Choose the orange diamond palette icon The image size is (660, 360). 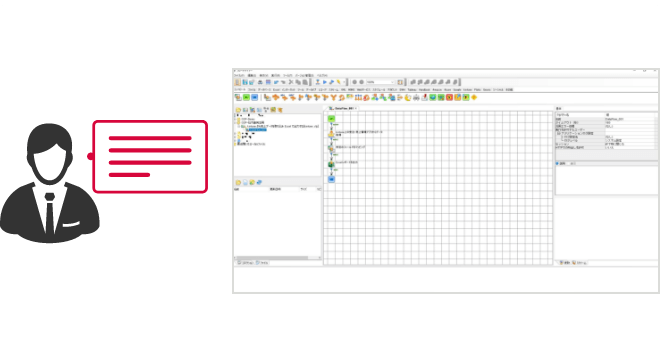tap(474, 97)
